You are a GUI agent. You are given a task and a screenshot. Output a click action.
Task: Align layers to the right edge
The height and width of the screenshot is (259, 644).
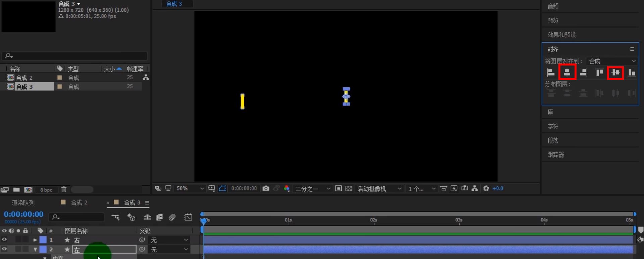point(583,73)
